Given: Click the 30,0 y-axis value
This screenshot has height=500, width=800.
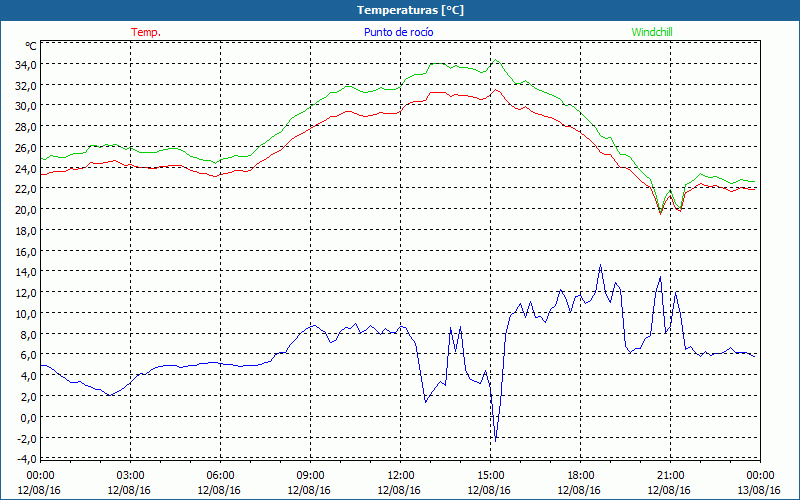Looking at the screenshot, I should tap(27, 106).
